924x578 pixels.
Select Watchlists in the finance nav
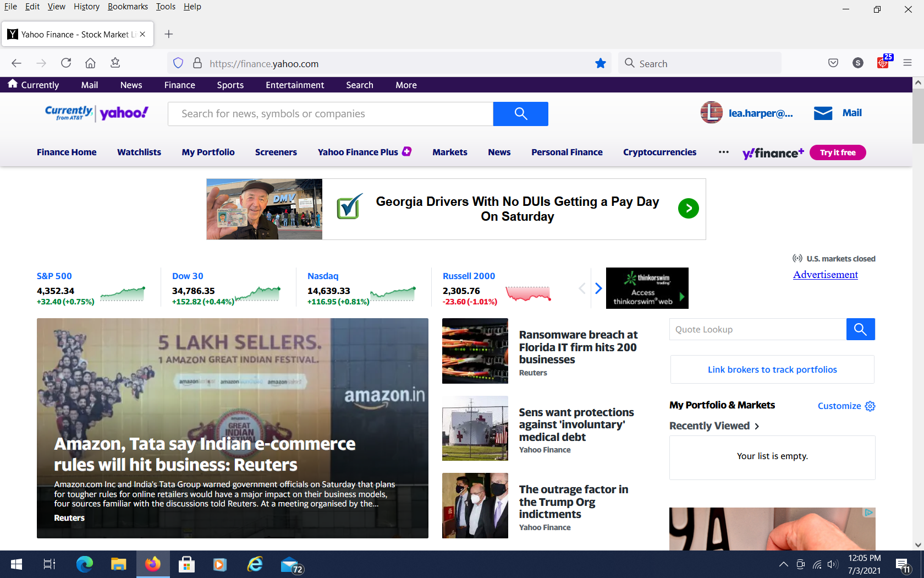pyautogui.click(x=139, y=152)
